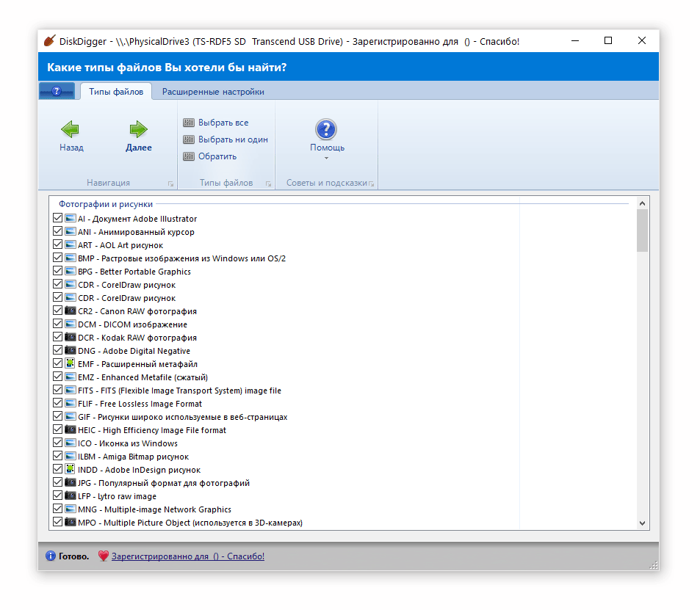
Task: Click the green Next arrow icon
Action: point(138,130)
